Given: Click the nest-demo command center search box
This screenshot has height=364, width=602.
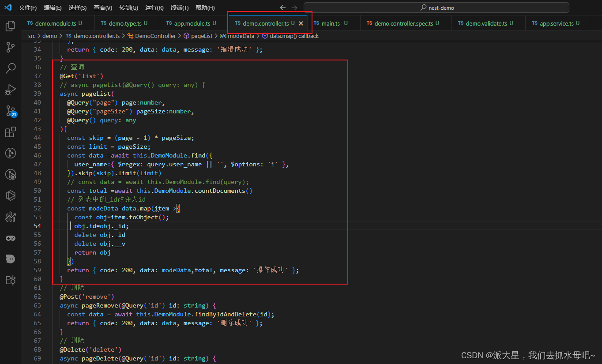Looking at the screenshot, I should (x=436, y=8).
